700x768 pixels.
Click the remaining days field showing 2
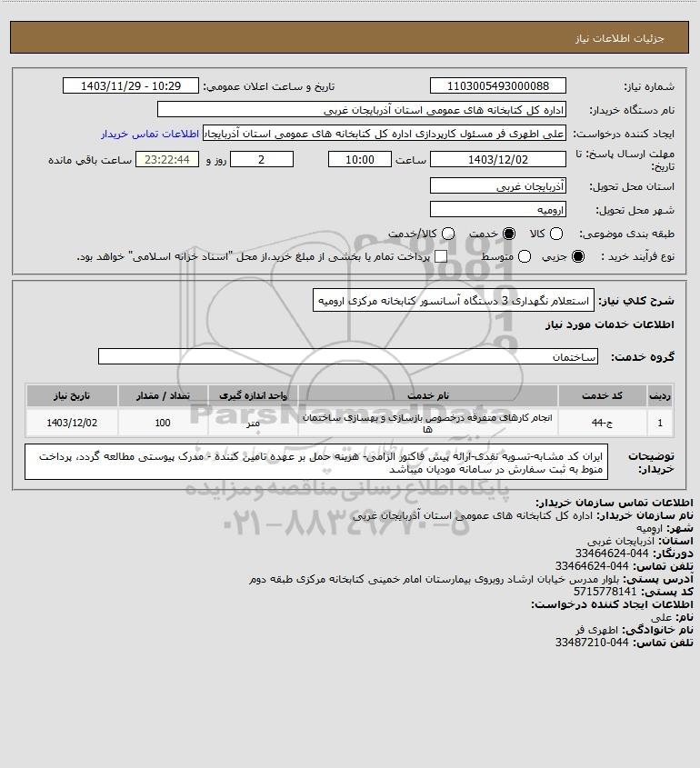point(262,160)
